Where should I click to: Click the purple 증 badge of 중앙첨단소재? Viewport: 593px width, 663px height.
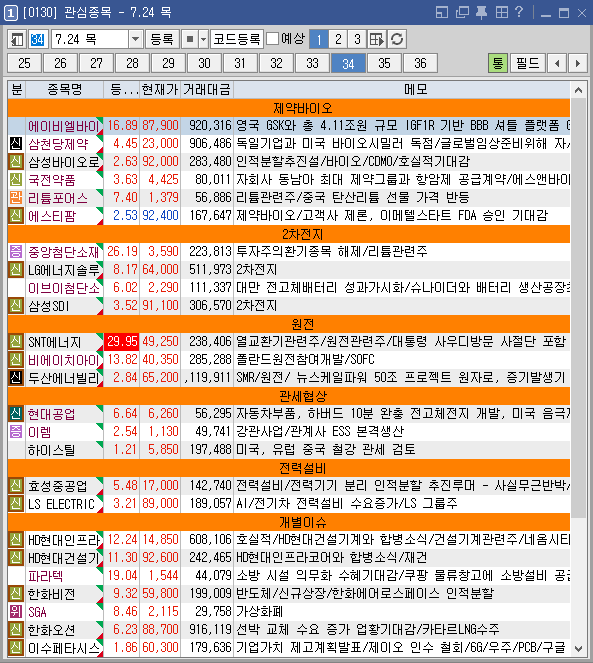(16, 252)
